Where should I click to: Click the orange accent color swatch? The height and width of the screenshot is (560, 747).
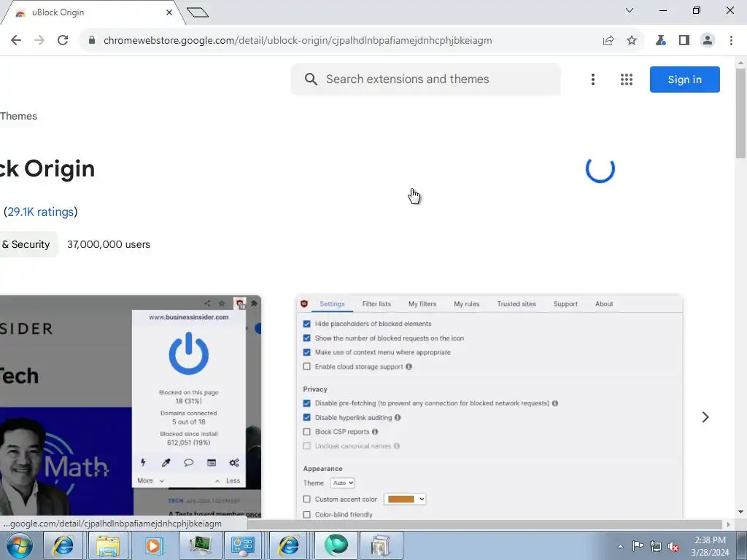click(400, 499)
